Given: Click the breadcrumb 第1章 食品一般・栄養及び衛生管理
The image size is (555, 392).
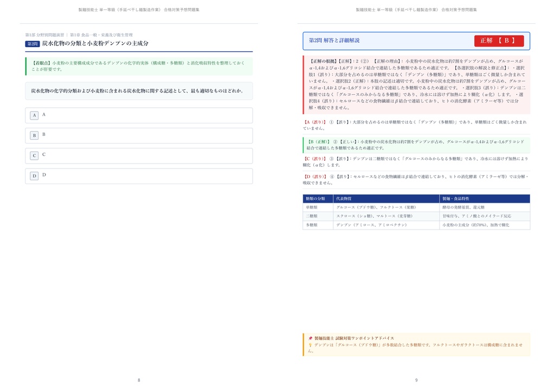Looking at the screenshot, I should 101,35.
